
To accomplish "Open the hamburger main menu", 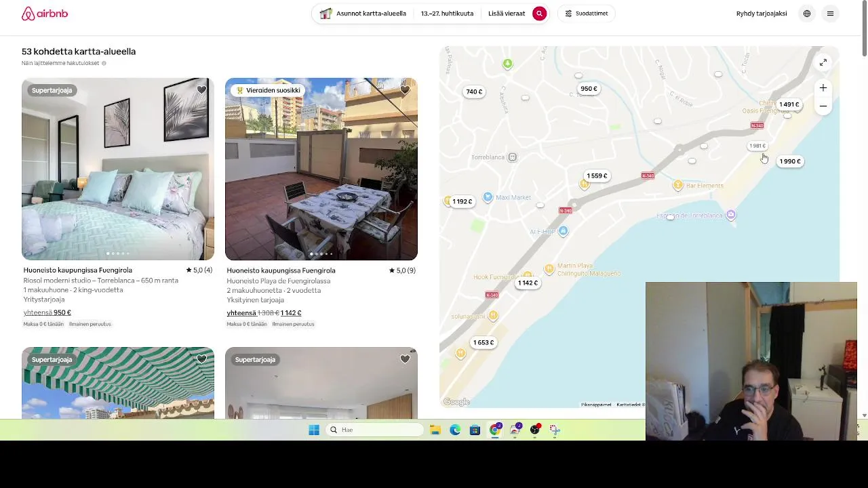I will [830, 14].
